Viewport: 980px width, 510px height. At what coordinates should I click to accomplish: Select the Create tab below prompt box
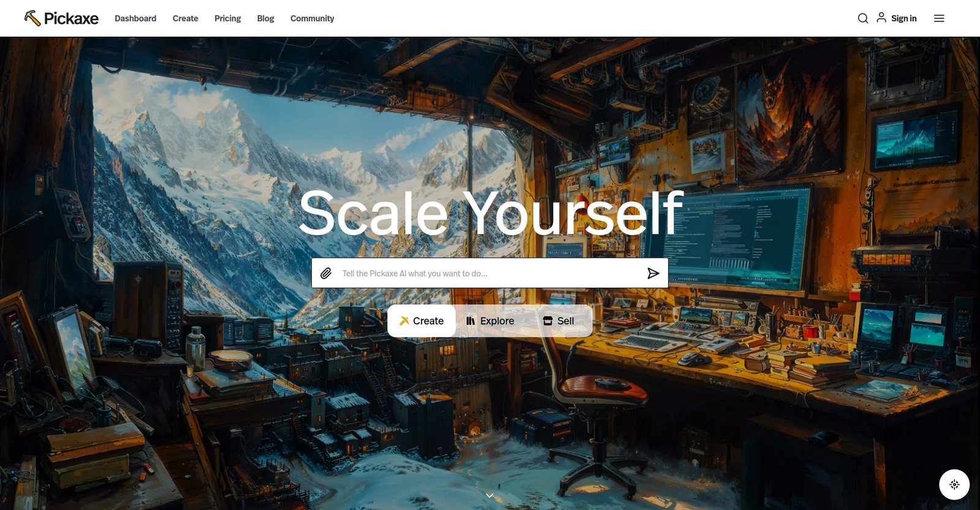coord(421,321)
